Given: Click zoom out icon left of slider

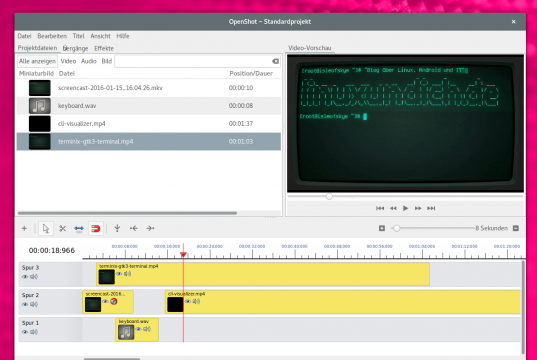Looking at the screenshot, I should click(x=382, y=228).
